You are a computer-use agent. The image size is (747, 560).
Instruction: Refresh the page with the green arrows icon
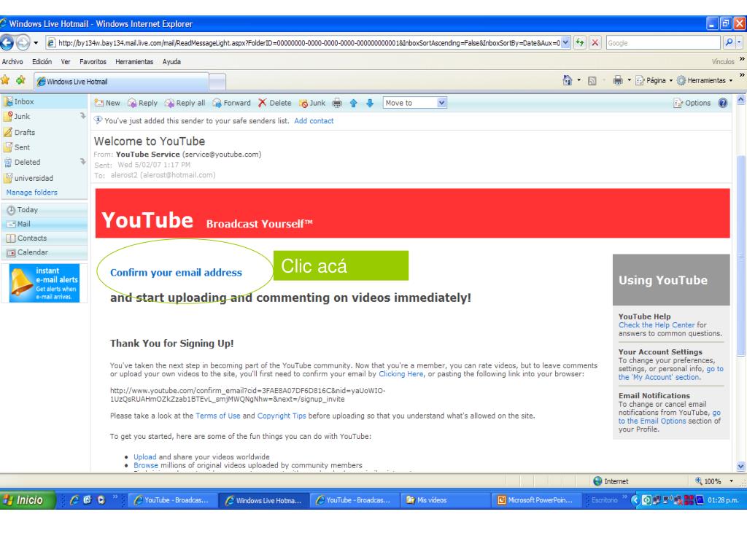[580, 43]
